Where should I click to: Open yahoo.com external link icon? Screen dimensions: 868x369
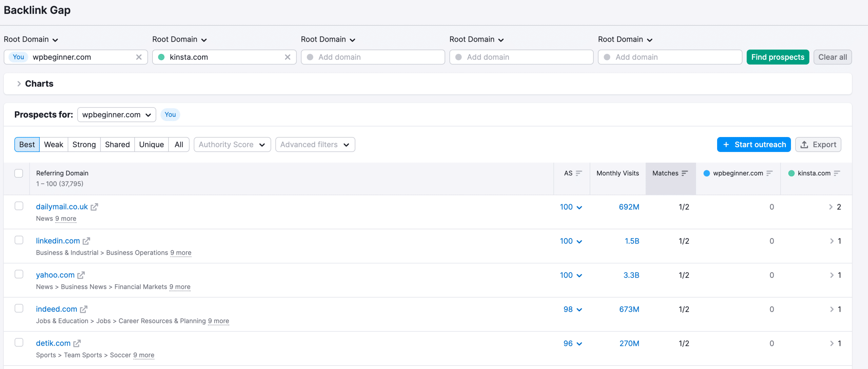tap(81, 275)
